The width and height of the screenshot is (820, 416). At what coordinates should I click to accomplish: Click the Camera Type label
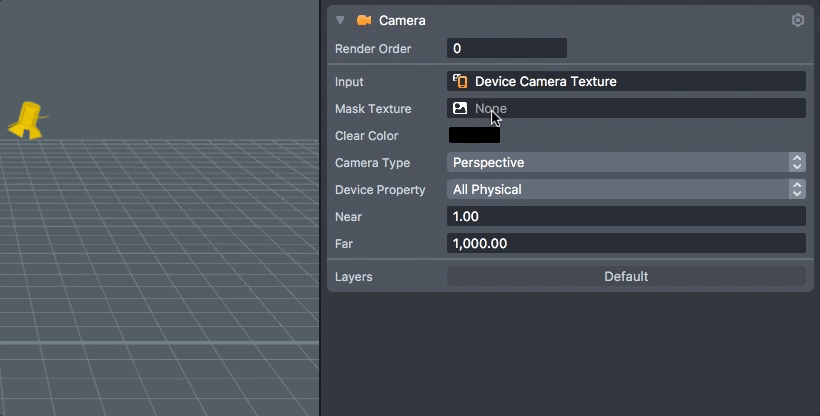(372, 163)
